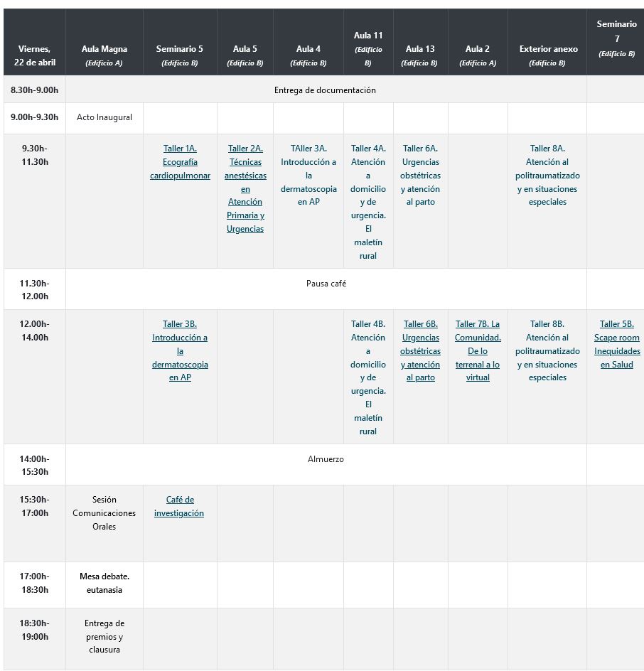This screenshot has height=671, width=644.
Task: Select the Acto Inaugural cell
Action: [x=104, y=117]
